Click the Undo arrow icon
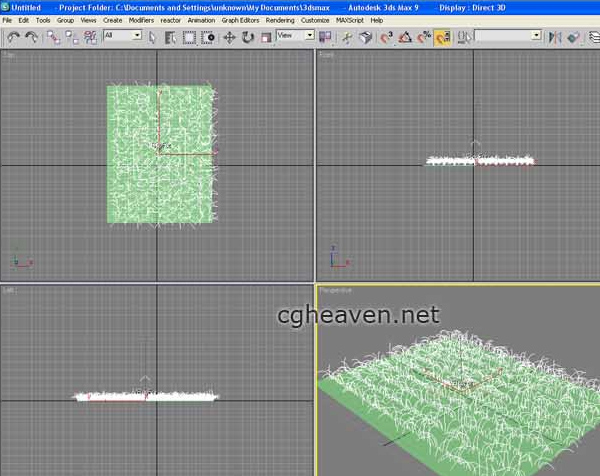 click(14, 37)
